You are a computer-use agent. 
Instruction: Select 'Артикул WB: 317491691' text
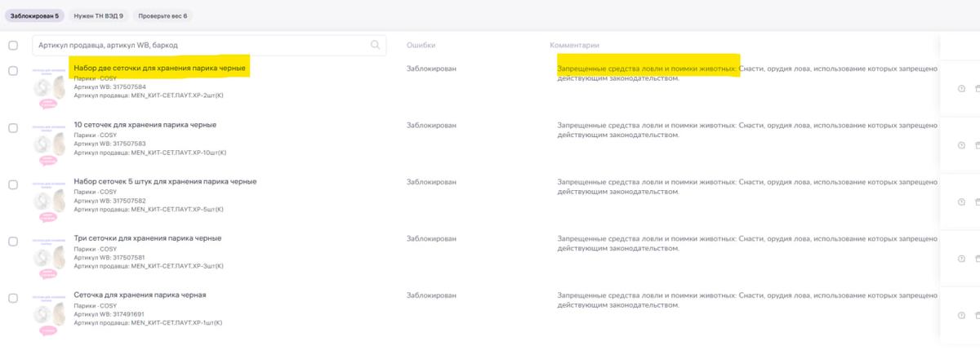coord(110,315)
